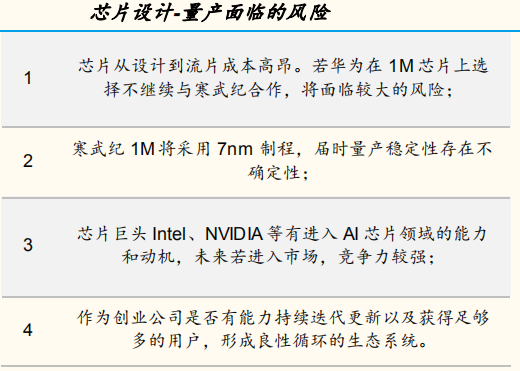
Task: Click the phrase 竞争力较强 in row three
Action: pos(382,257)
